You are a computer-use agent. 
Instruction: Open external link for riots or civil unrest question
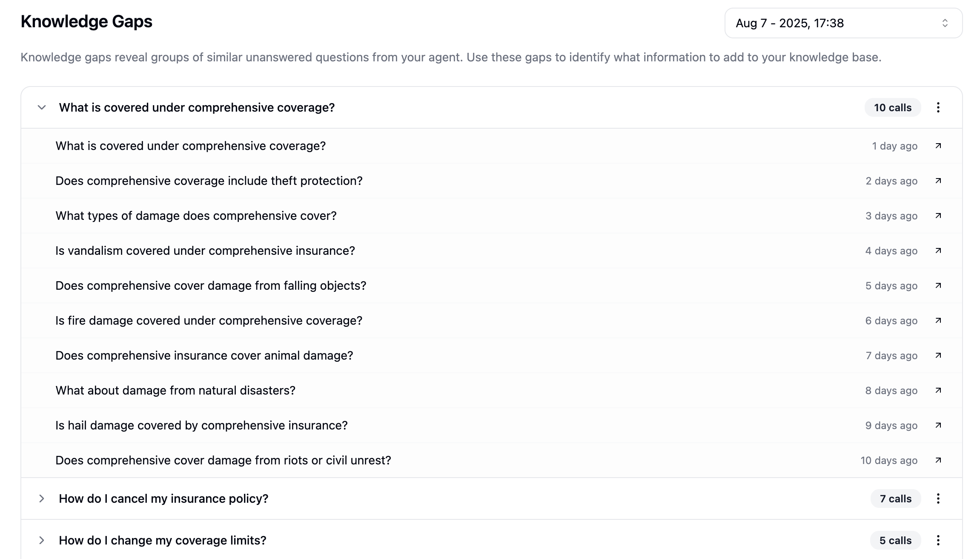tap(938, 461)
